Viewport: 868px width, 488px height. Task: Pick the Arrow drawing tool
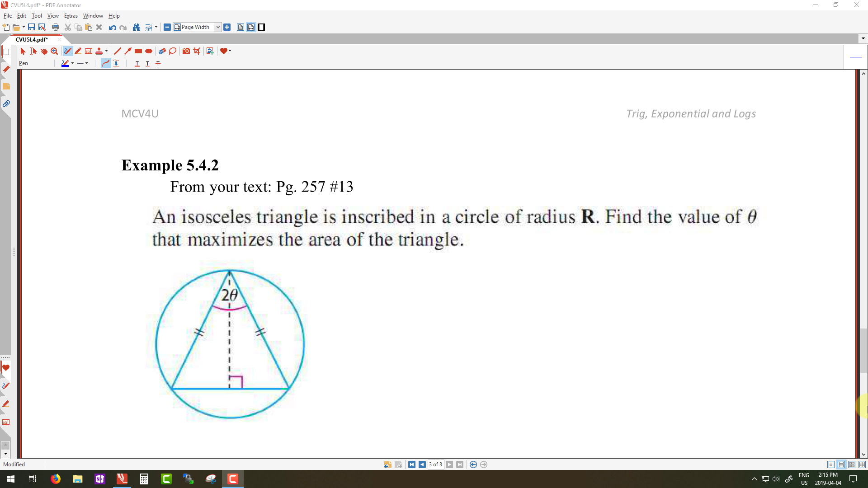coord(128,51)
